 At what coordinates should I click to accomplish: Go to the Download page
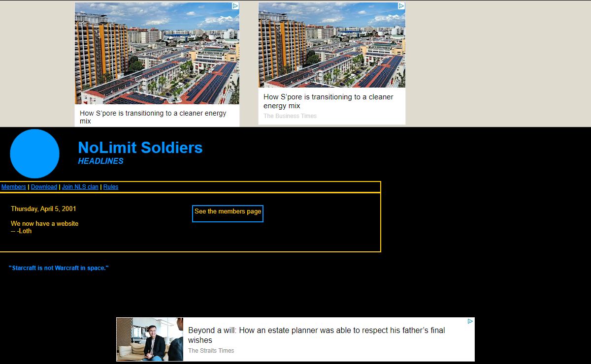[x=44, y=187]
